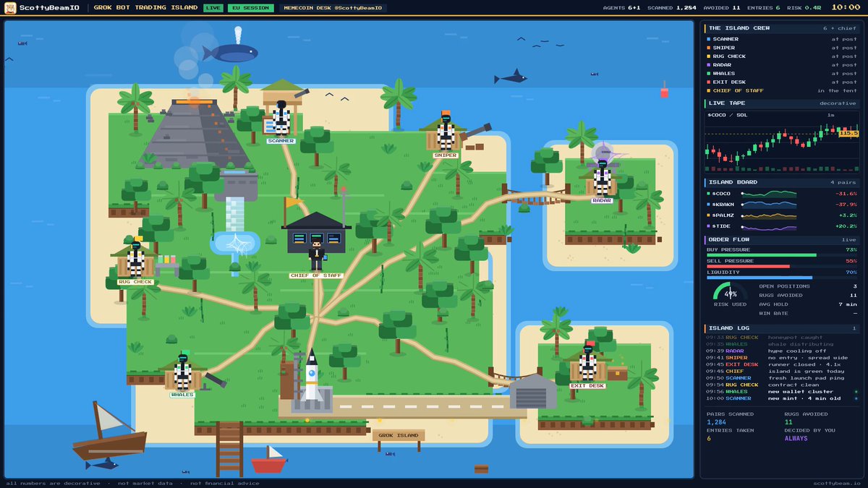Open the Island Log panel header

pyautogui.click(x=781, y=328)
